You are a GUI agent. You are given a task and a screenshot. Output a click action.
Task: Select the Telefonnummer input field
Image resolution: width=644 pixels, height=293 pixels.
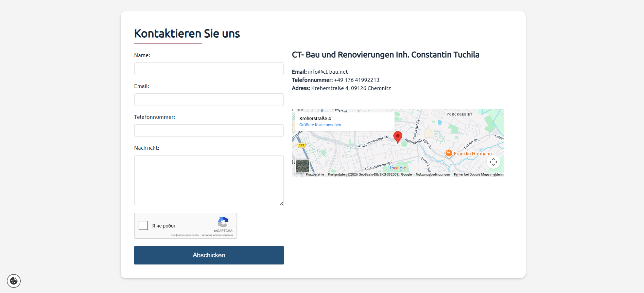209,131
